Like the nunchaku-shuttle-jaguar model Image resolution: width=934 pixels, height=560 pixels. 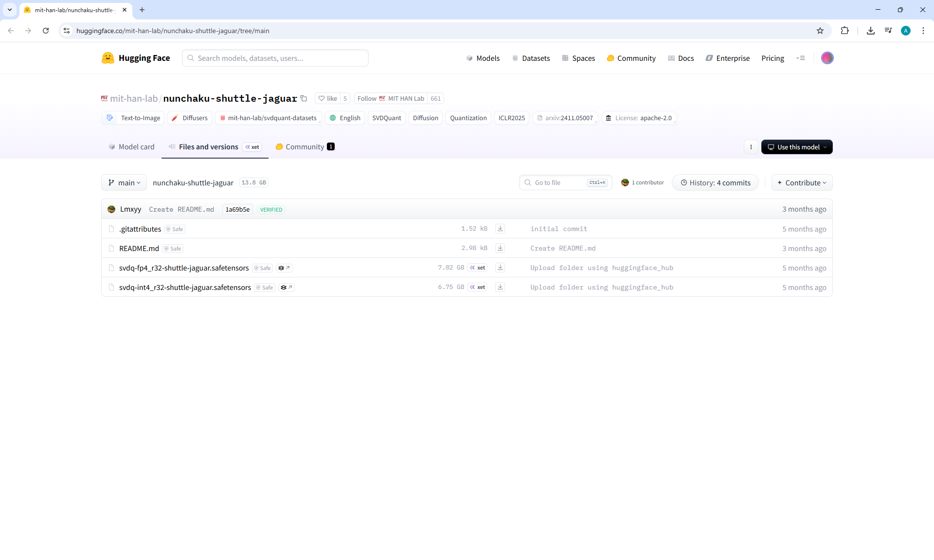tap(327, 98)
